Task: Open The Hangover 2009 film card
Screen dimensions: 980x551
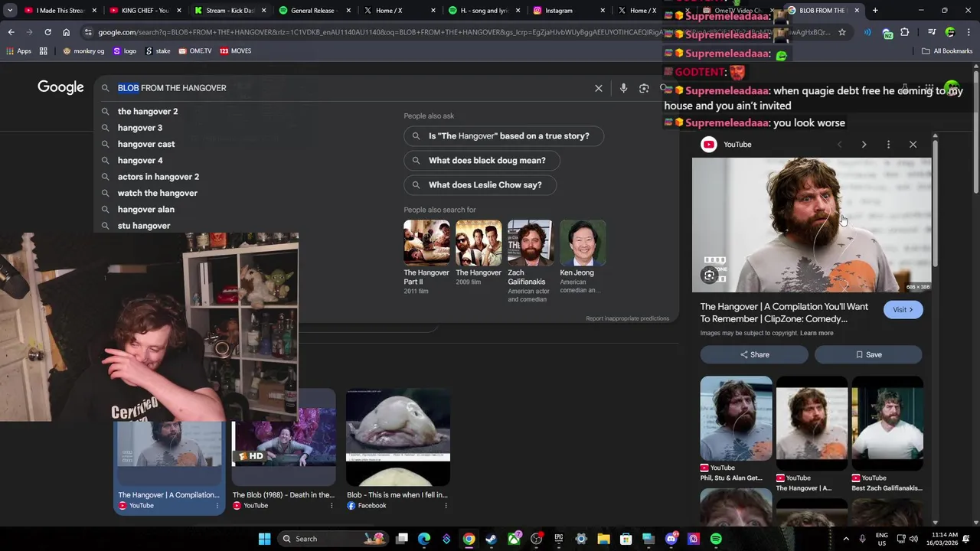Action: pyautogui.click(x=479, y=253)
